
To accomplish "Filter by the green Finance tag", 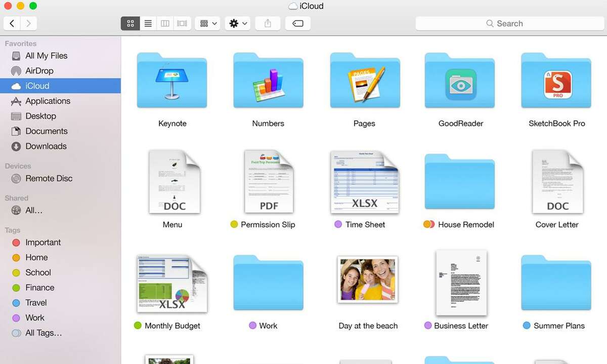I will tap(61, 288).
